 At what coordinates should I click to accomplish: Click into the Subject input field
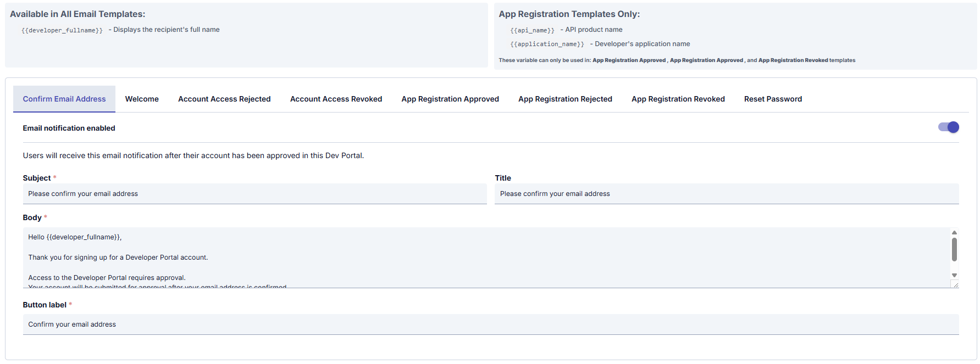click(x=254, y=194)
